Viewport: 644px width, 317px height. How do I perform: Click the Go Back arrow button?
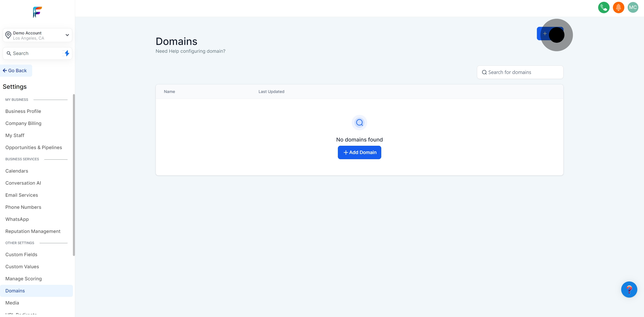click(x=15, y=71)
